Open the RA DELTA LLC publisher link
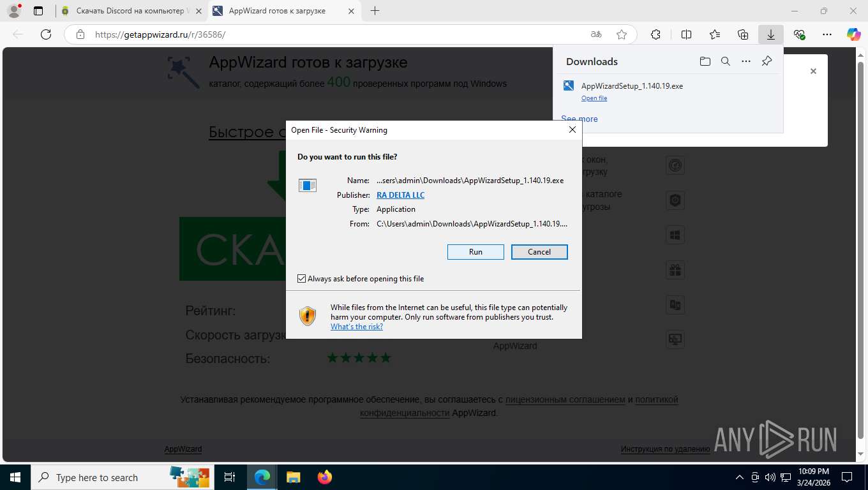Viewport: 868px width, 490px height. point(400,195)
